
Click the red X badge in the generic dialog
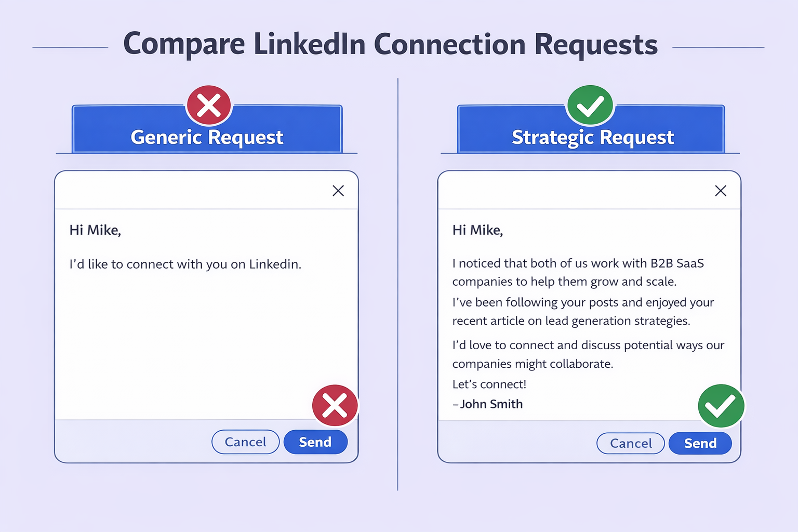[335, 406]
